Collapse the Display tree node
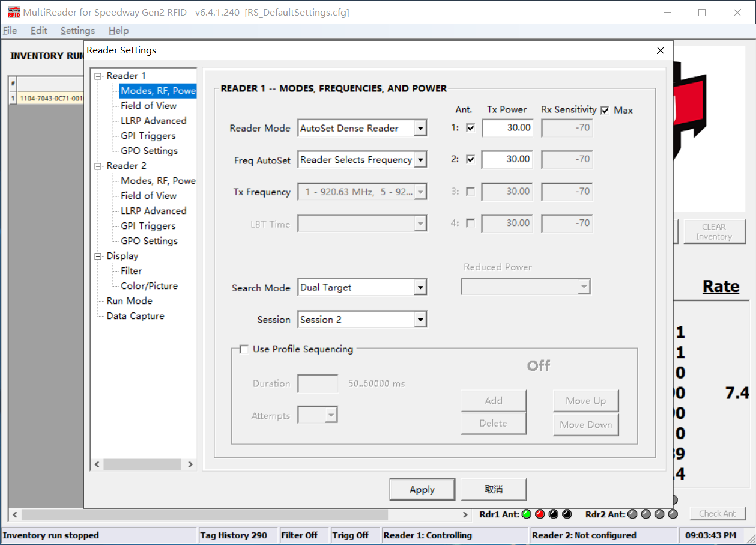This screenshot has height=545, width=756. pyautogui.click(x=98, y=256)
